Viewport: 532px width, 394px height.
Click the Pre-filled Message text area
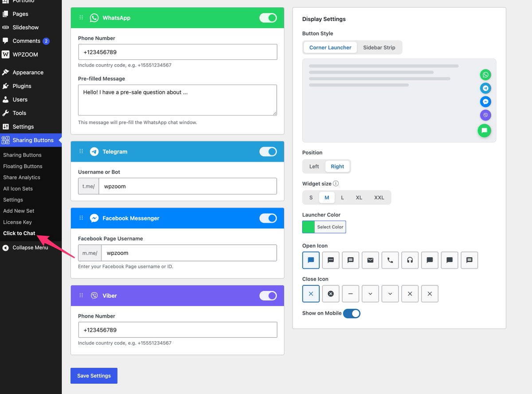point(178,100)
